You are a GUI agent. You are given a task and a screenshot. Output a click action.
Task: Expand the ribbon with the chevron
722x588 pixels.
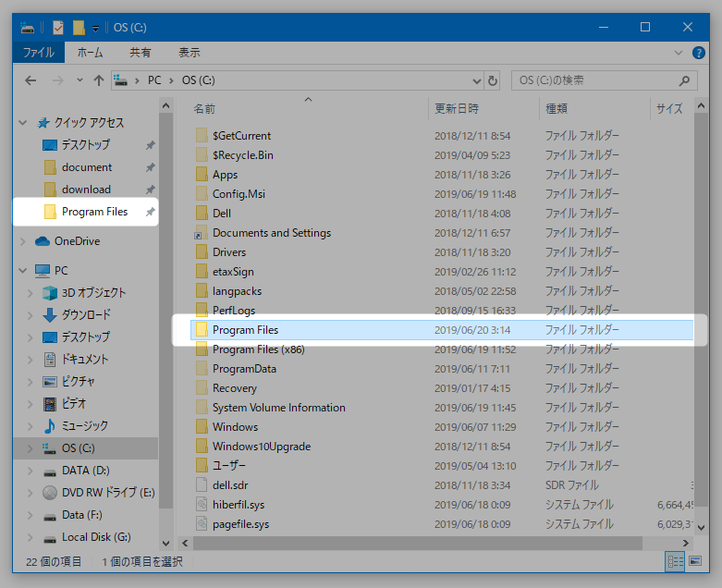[x=679, y=53]
